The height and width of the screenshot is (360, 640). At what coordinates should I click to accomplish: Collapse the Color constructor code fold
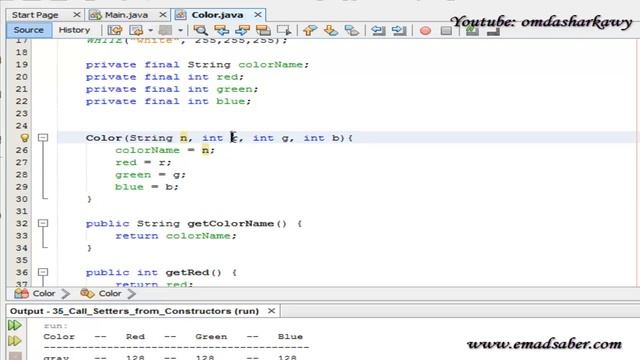[43, 138]
